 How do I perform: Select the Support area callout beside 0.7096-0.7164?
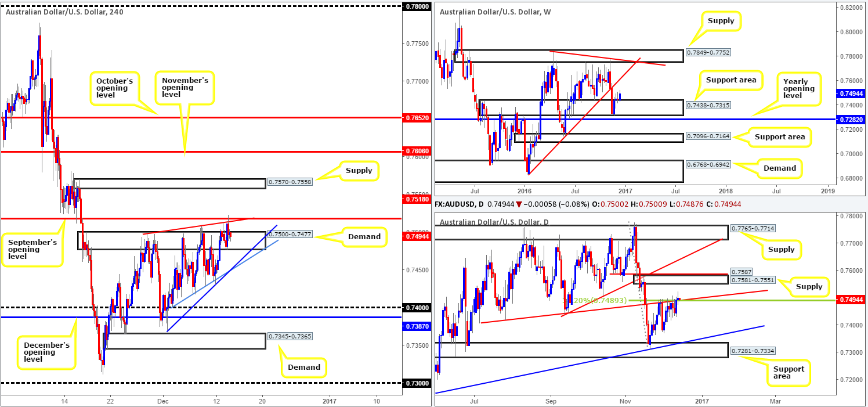pyautogui.click(x=781, y=137)
